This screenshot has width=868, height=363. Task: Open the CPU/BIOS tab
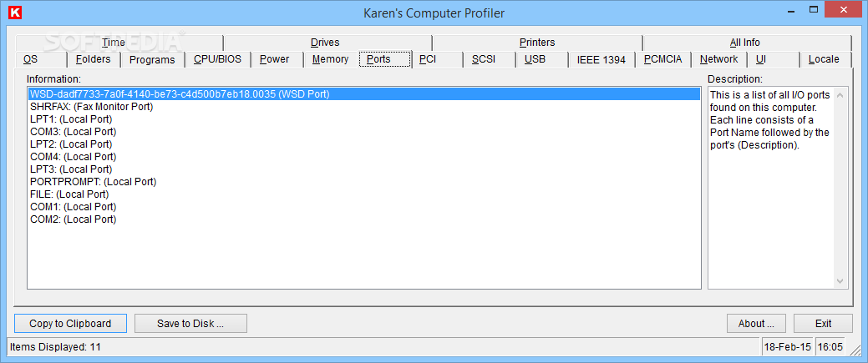(217, 59)
